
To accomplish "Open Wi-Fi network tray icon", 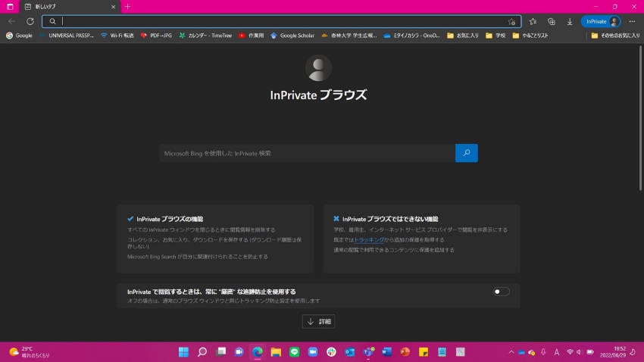I will click(570, 351).
